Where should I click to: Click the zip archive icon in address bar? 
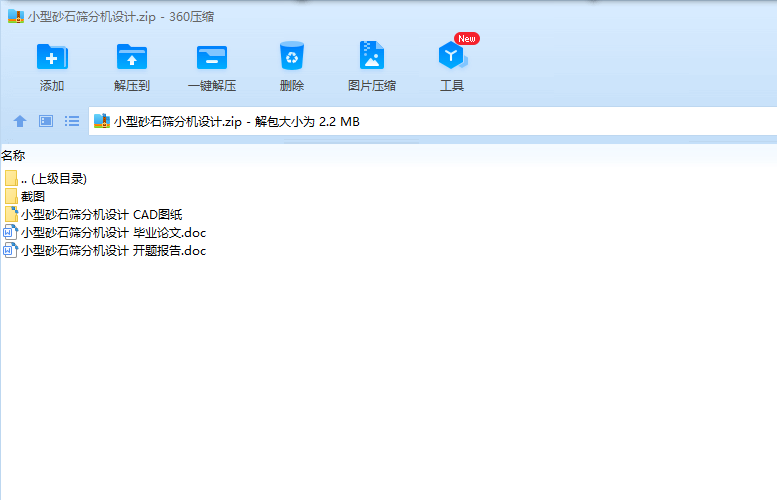102,121
